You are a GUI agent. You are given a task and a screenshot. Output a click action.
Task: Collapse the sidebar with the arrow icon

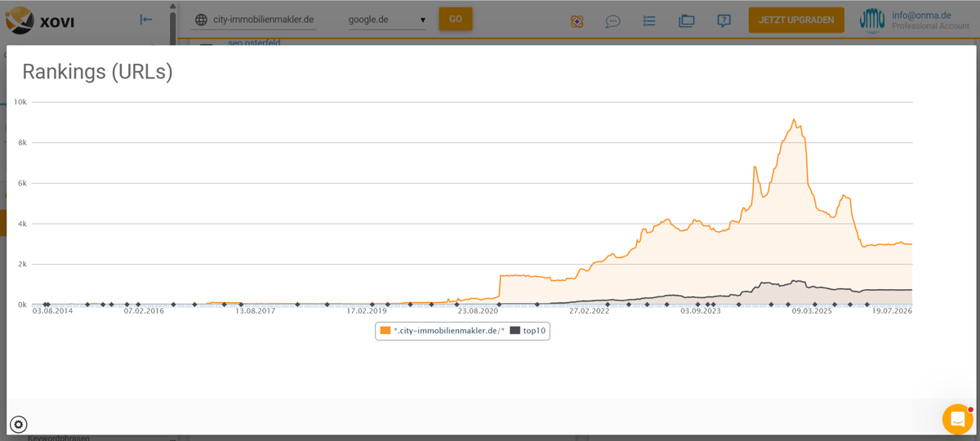(146, 20)
